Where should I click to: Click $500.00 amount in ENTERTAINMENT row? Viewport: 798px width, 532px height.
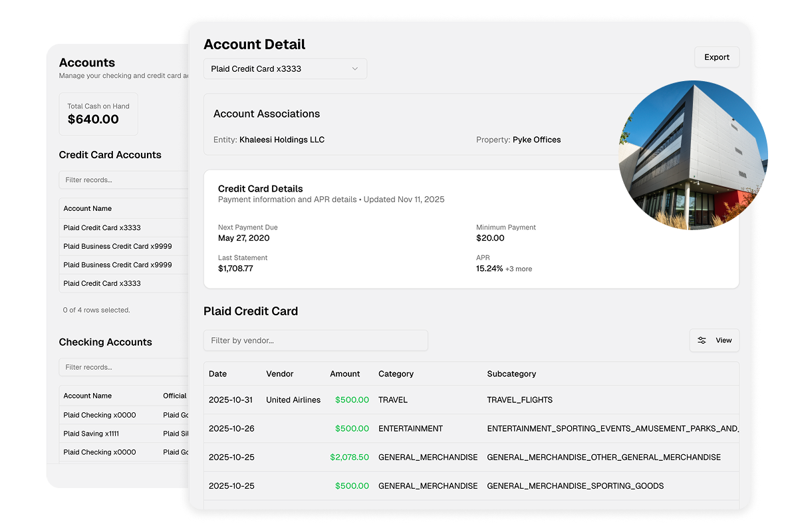352,429
